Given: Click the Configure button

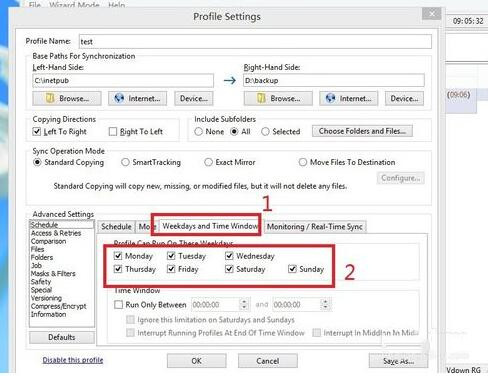Looking at the screenshot, I should [x=401, y=178].
